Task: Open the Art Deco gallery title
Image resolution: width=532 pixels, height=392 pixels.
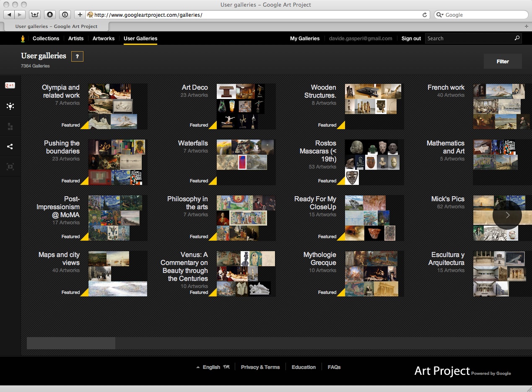Action: pyautogui.click(x=195, y=87)
